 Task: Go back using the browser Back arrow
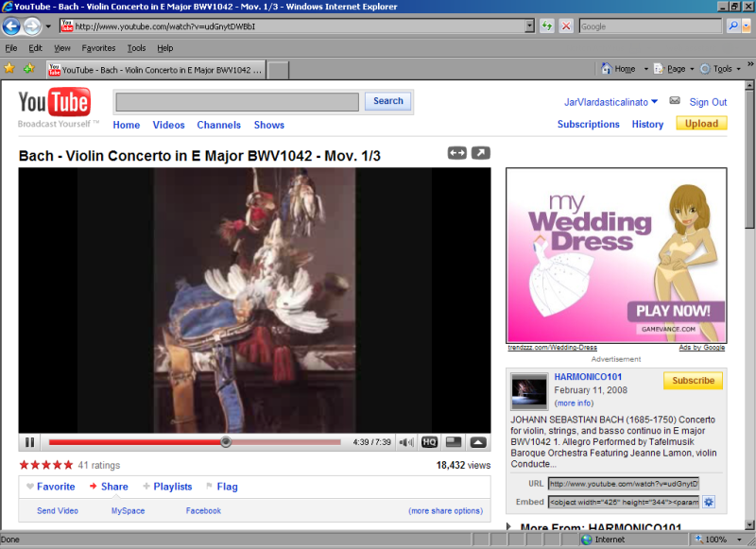tap(11, 26)
